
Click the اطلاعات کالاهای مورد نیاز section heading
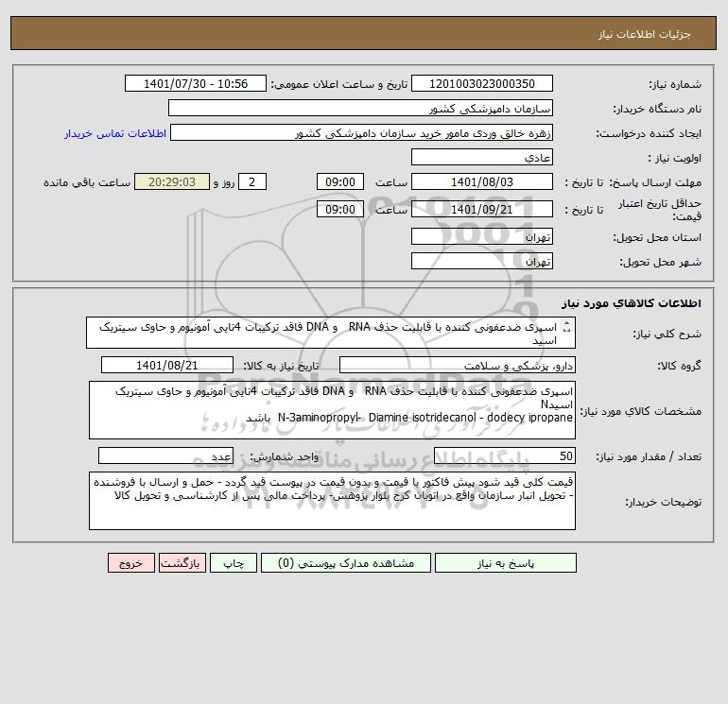click(x=631, y=303)
